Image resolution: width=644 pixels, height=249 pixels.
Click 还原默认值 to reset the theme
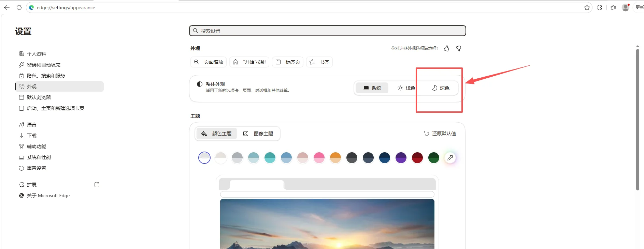point(440,134)
